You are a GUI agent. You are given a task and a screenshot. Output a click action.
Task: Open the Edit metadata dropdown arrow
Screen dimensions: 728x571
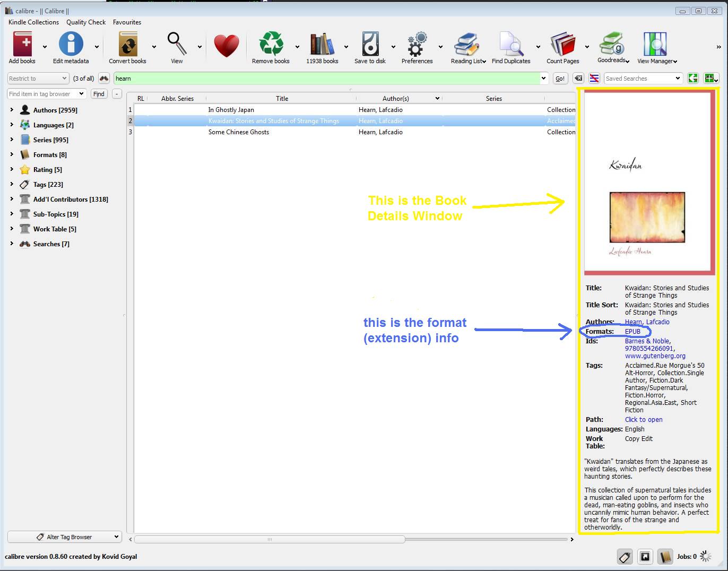coord(97,47)
